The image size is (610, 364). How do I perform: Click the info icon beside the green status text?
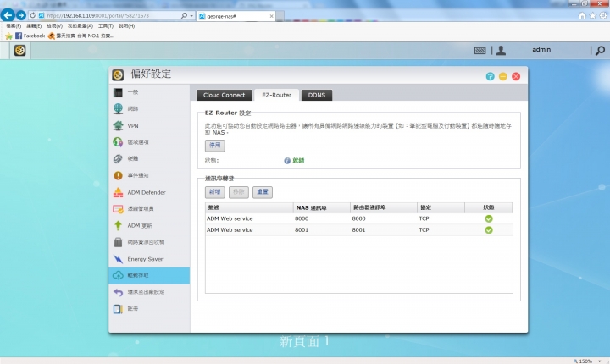[287, 161]
